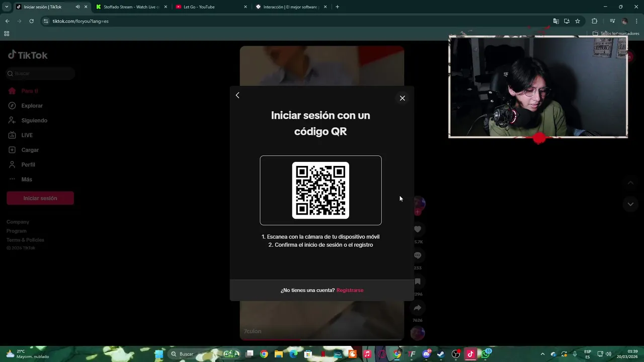Switch to the Interacción tab
This screenshot has width=644, height=362.
(291, 7)
